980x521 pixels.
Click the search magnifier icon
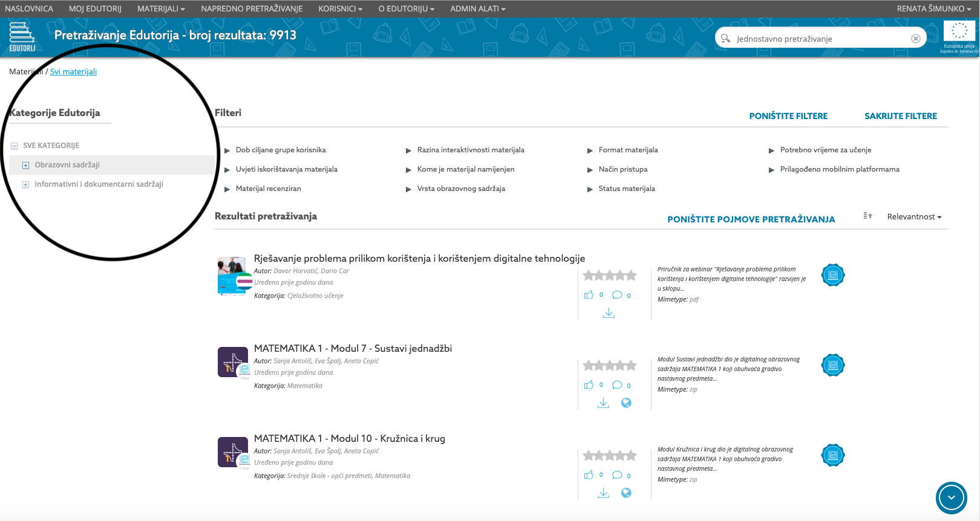coord(725,38)
